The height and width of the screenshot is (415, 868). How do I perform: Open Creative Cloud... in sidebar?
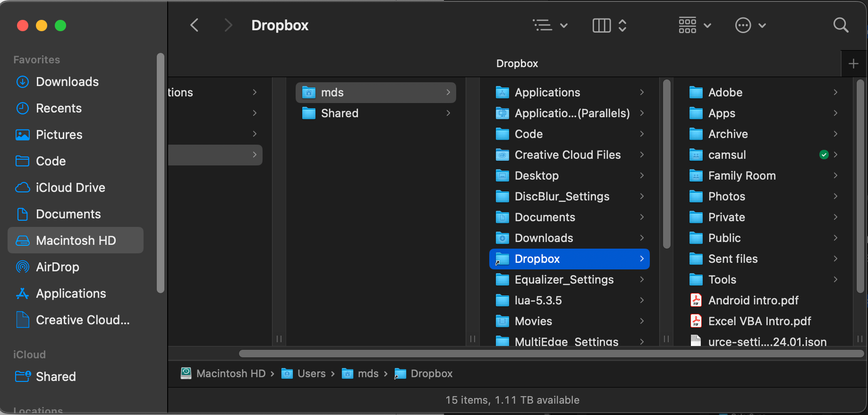pos(76,320)
